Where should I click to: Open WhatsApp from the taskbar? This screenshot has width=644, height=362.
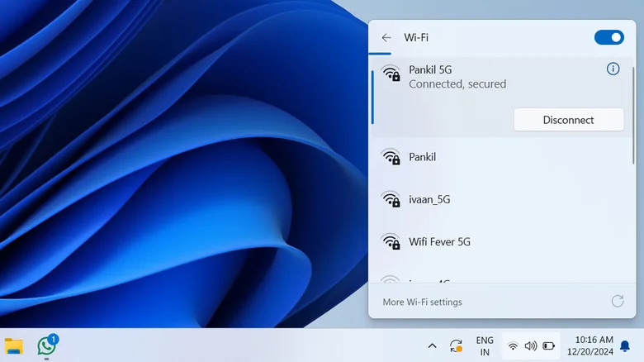tap(47, 345)
